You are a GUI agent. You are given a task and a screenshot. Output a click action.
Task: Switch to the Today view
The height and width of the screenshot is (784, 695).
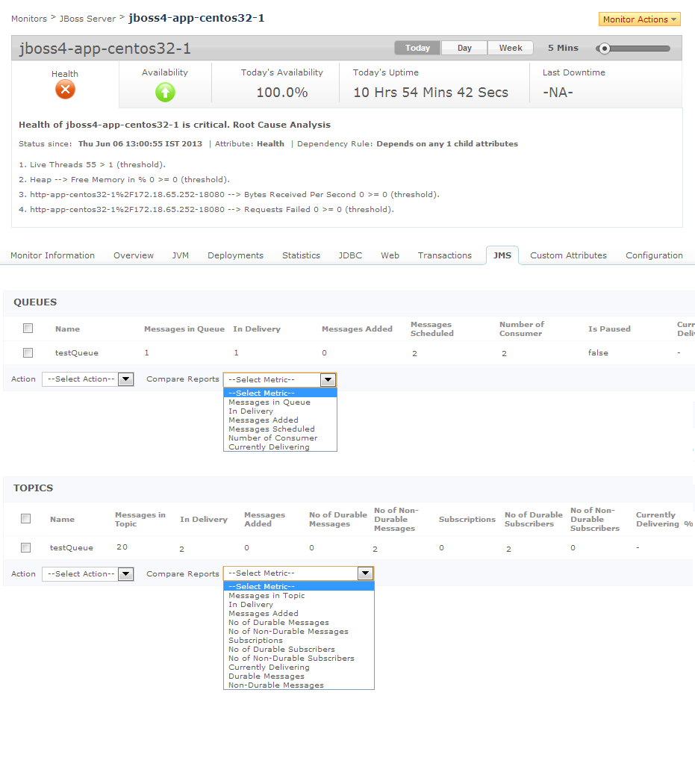click(417, 48)
